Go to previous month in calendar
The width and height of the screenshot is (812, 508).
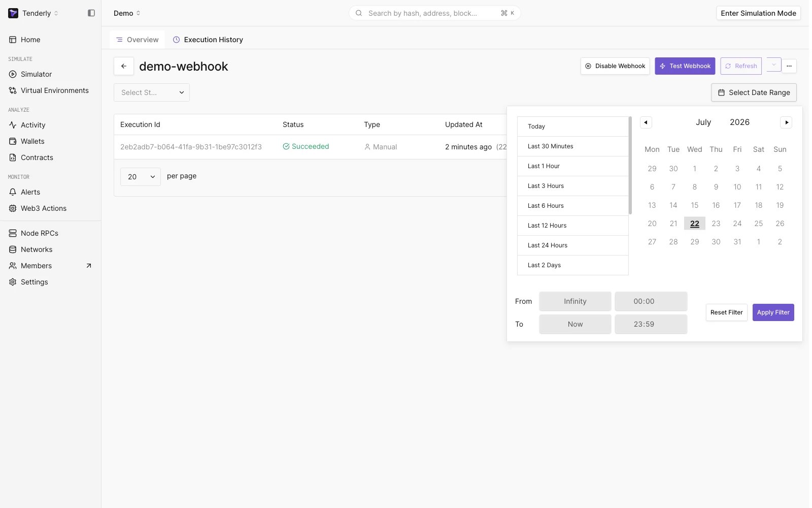[x=646, y=122]
